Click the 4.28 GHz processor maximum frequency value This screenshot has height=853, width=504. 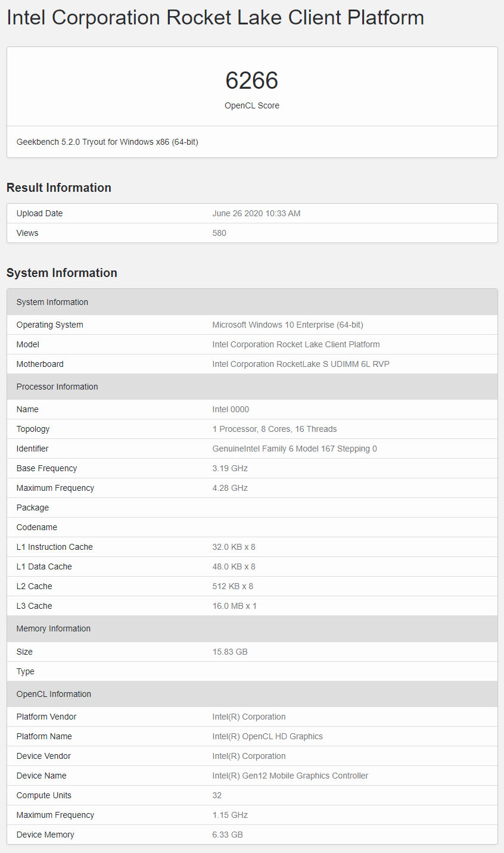click(x=230, y=488)
